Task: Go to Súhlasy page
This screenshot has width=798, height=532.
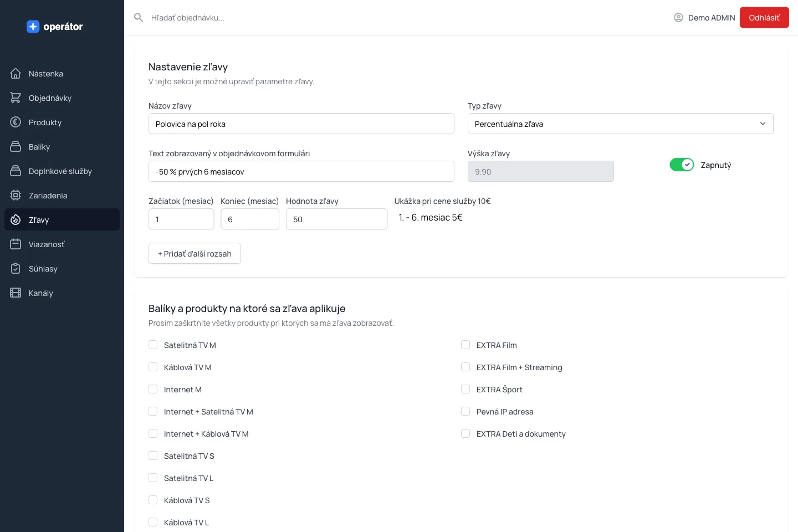Action: 62,268
